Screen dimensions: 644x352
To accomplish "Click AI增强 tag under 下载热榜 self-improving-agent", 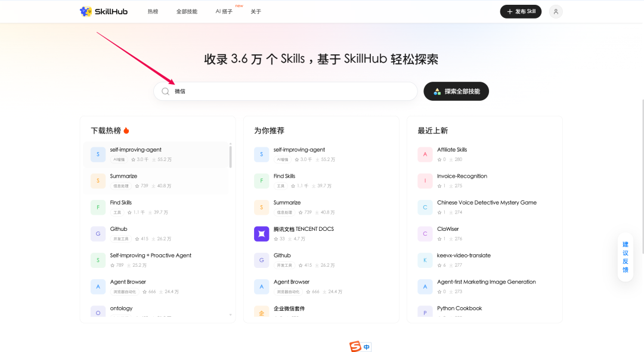I will coord(119,159).
